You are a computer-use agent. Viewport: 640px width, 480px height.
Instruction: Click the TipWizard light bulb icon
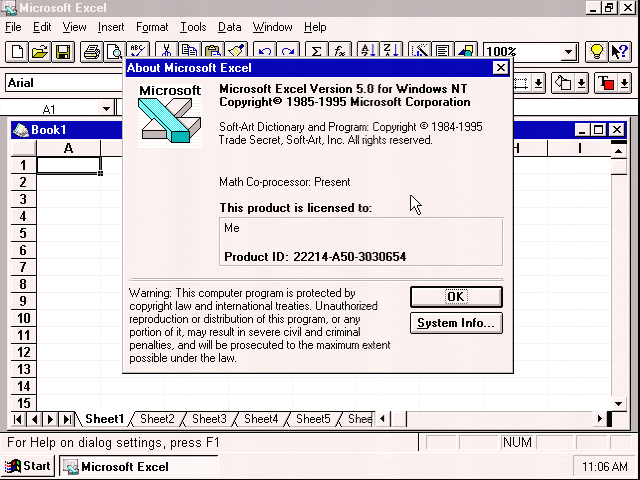596,52
